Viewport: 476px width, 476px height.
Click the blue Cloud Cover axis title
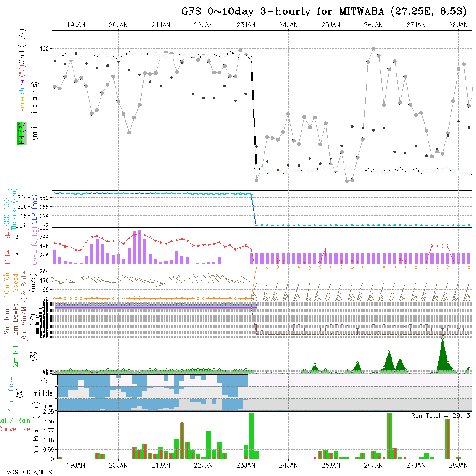(11, 393)
